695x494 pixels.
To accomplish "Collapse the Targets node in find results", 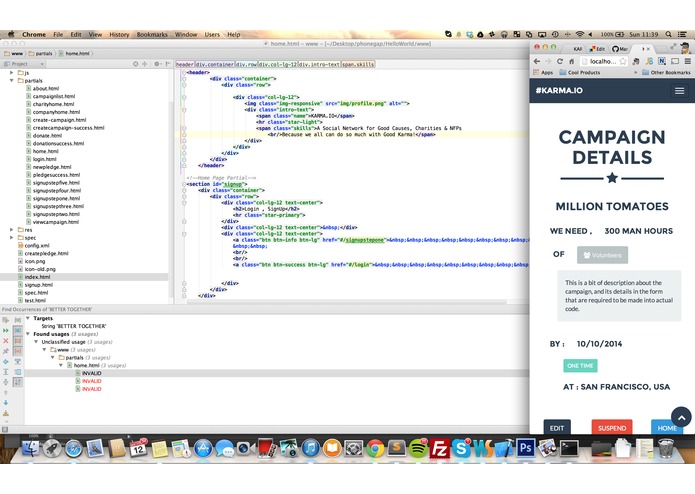I will point(28,318).
